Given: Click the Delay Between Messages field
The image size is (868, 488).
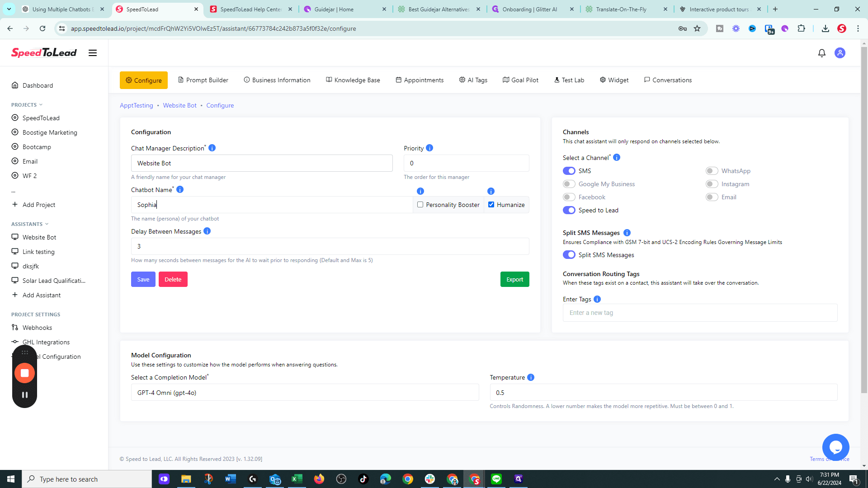Looking at the screenshot, I should pos(330,246).
